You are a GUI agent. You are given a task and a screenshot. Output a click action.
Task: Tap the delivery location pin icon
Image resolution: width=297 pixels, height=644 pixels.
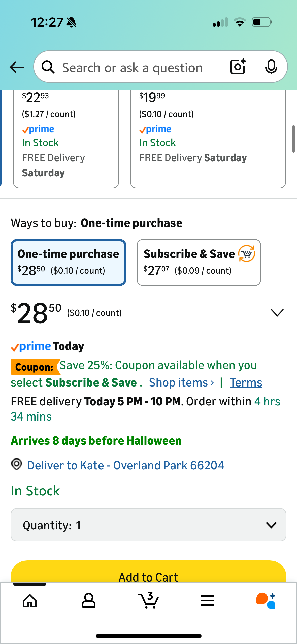pyautogui.click(x=17, y=464)
